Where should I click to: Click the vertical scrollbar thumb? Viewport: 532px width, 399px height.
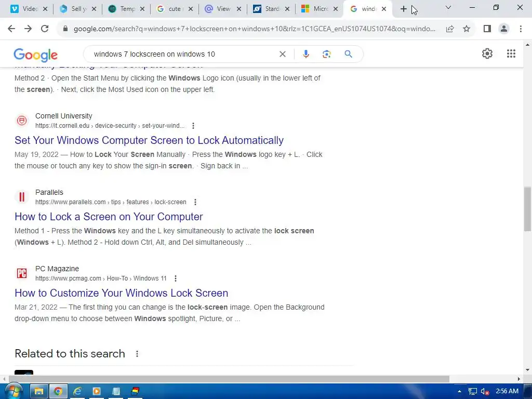point(528,209)
